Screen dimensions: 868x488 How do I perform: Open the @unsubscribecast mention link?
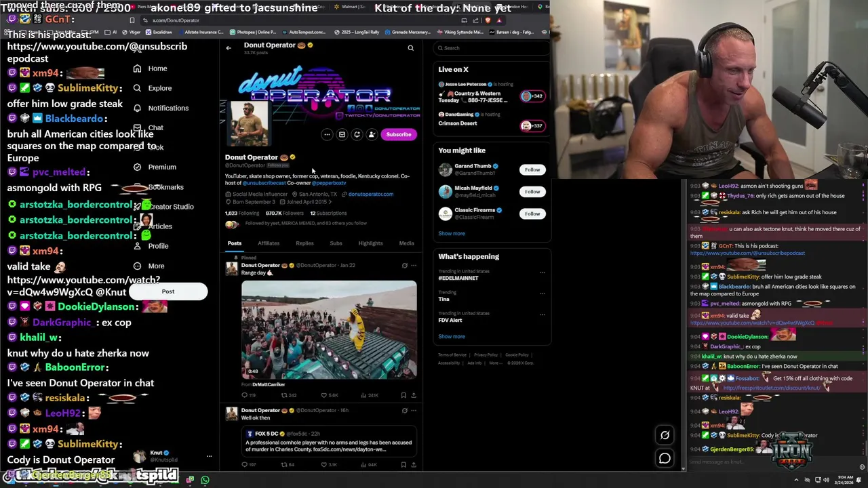coord(264,183)
